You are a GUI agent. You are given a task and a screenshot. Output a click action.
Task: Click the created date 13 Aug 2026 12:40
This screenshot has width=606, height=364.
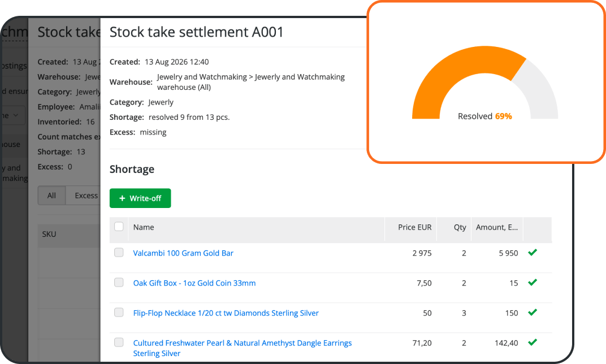[176, 62]
